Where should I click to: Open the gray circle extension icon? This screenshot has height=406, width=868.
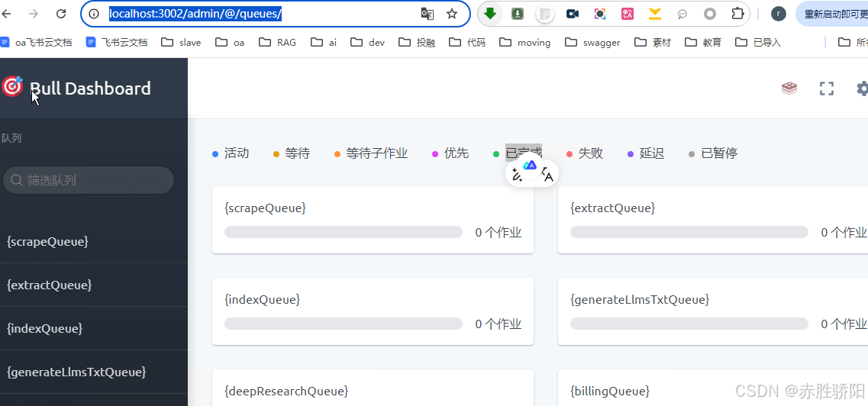pyautogui.click(x=710, y=14)
